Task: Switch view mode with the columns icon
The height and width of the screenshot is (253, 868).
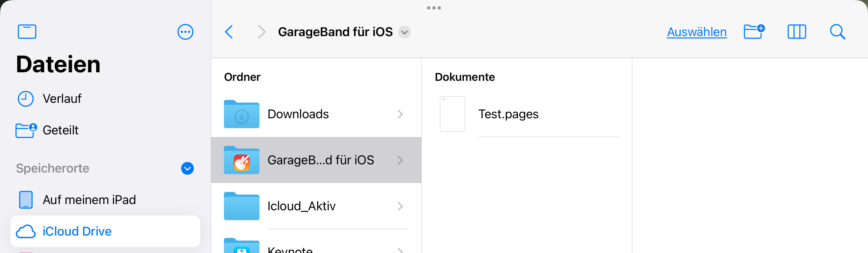Action: (797, 32)
